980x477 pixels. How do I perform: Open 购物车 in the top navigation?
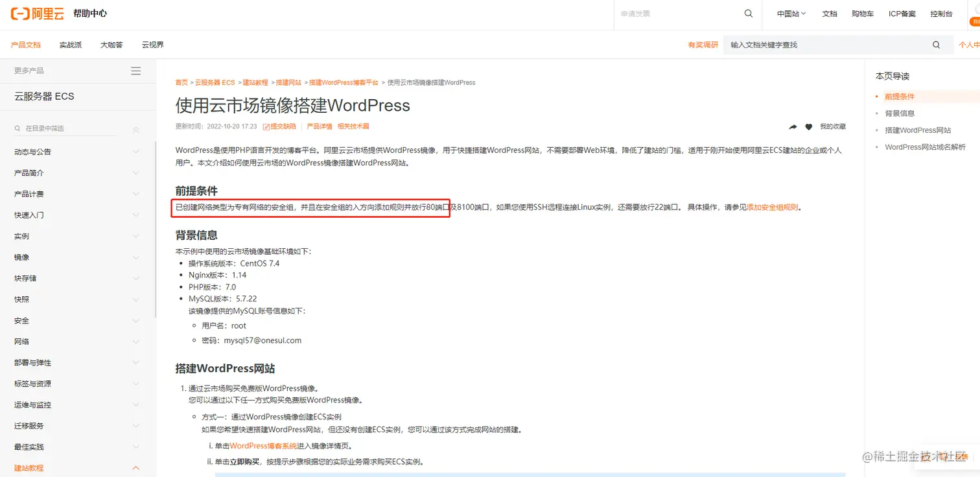click(x=863, y=14)
